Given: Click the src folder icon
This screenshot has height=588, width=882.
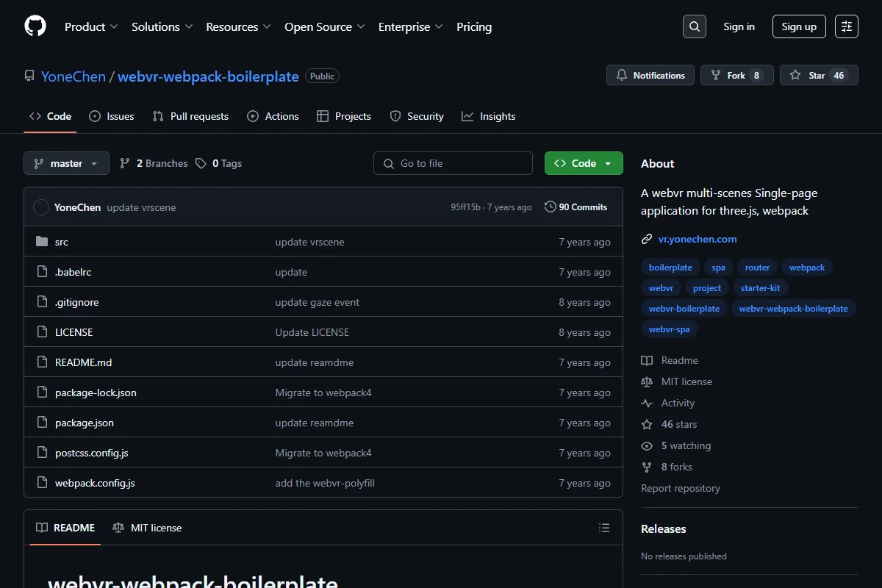Looking at the screenshot, I should coord(42,242).
